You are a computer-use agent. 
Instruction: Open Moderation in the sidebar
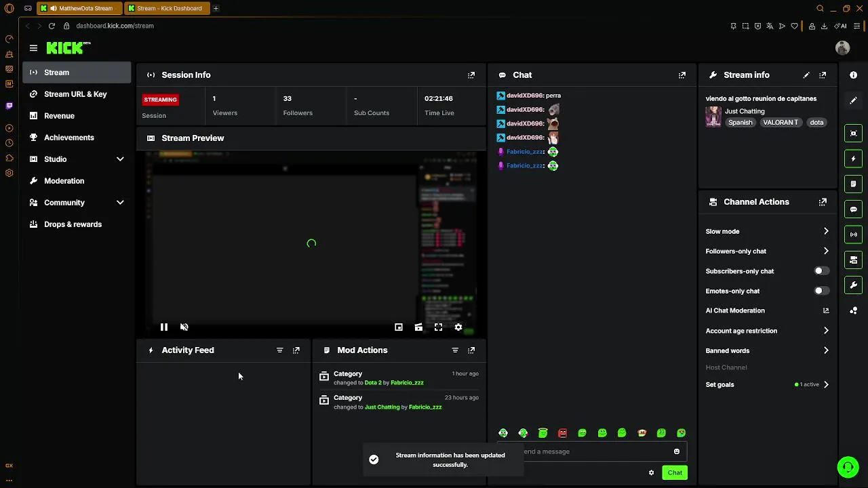[x=77, y=181]
